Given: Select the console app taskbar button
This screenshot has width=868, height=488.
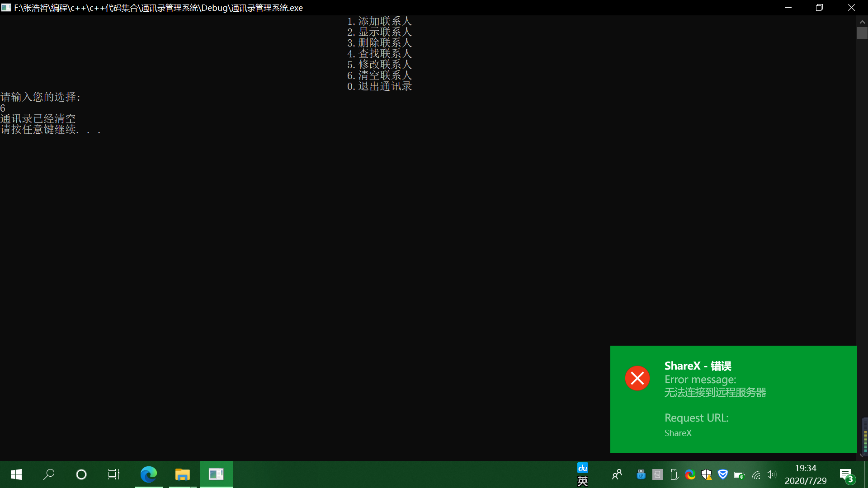Looking at the screenshot, I should coord(216,474).
